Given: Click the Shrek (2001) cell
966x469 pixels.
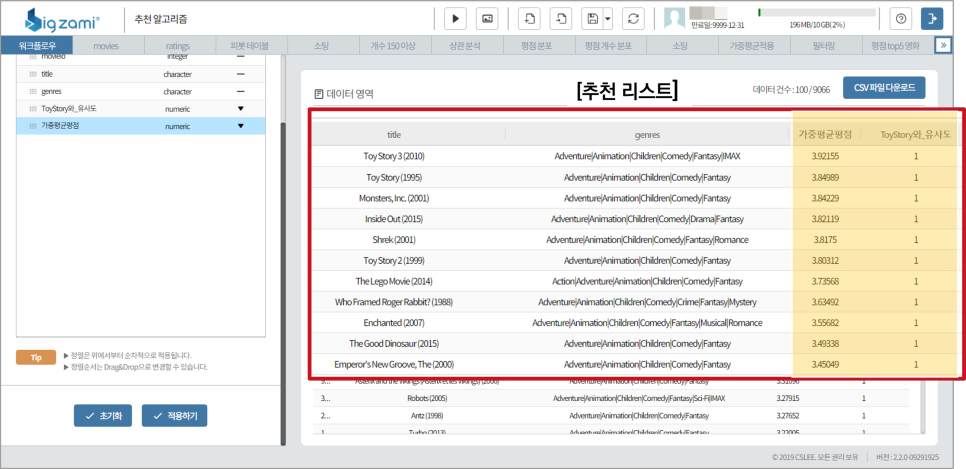Looking at the screenshot, I should 394,240.
